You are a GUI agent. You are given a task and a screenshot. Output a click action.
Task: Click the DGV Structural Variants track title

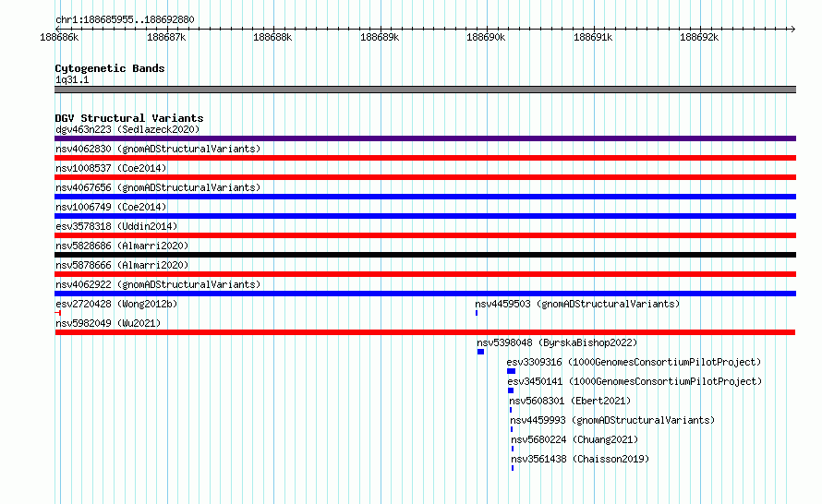tap(129, 118)
